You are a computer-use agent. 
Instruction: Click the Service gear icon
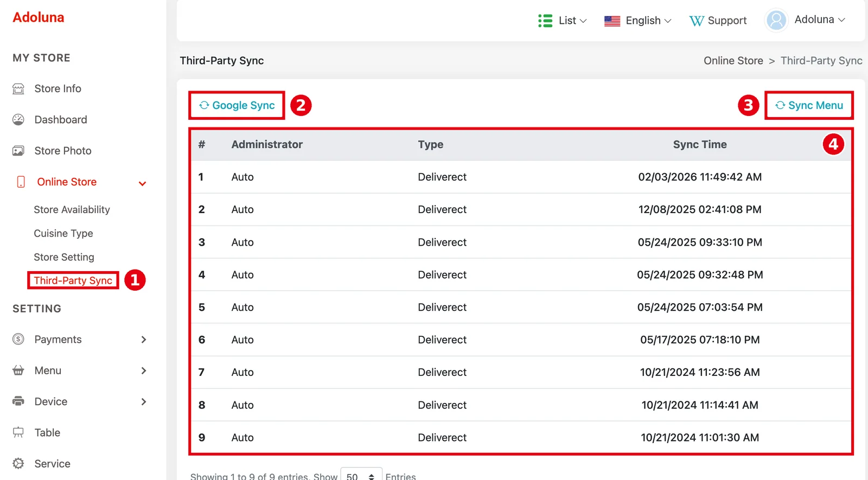[18, 464]
